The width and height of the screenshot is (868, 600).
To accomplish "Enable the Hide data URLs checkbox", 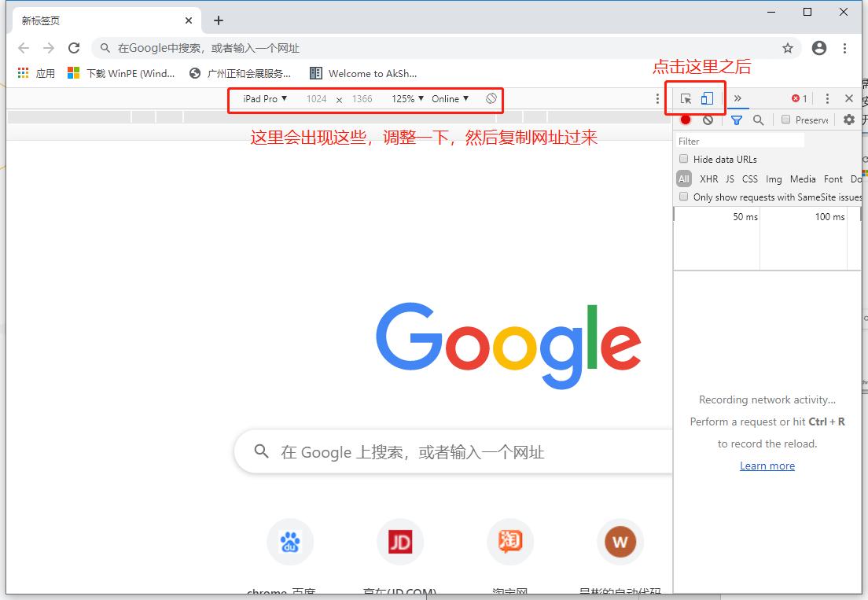I will [683, 159].
